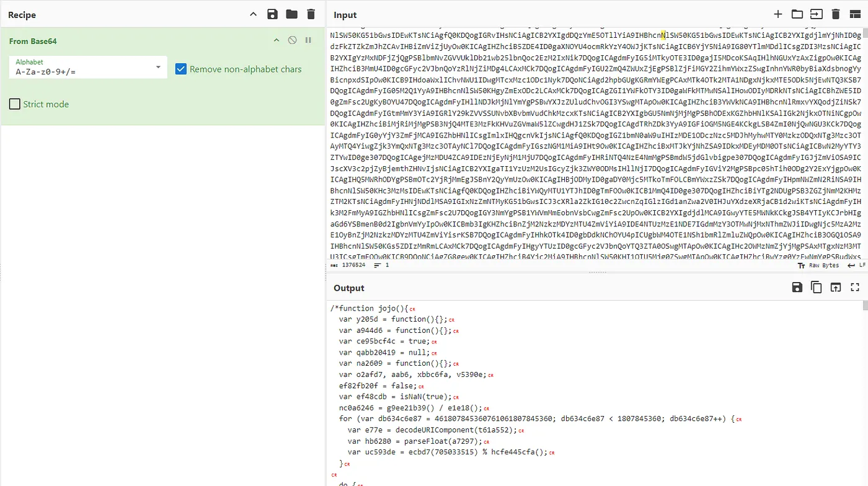
Task: Disable the From Base64 operation
Action: coord(293,40)
